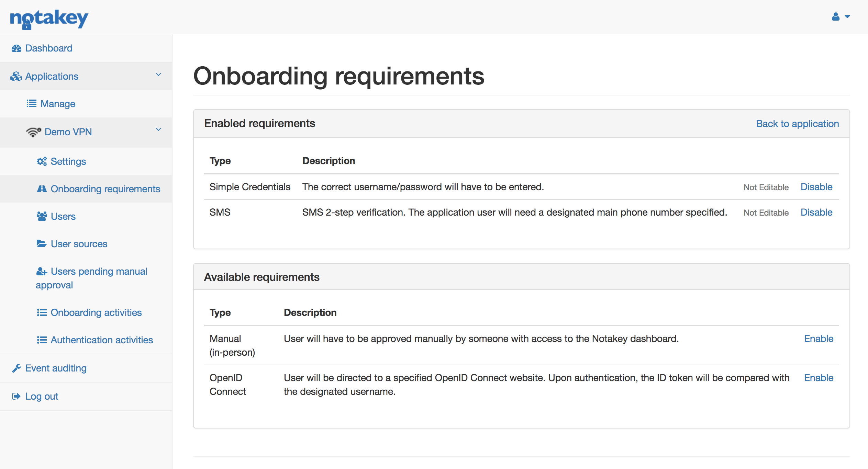Click the Onboarding requirements warning icon
Viewport: 868px width, 469px height.
42,188
